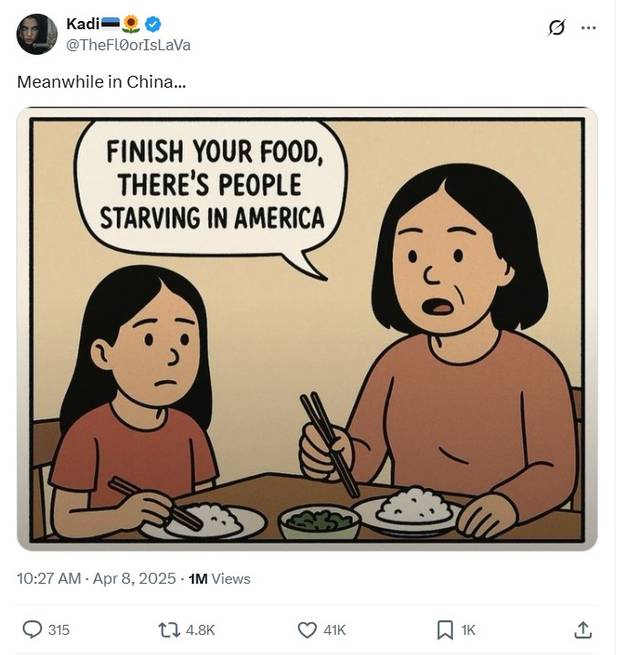Click the blue verified badge
The image size is (622, 655).
point(153,24)
